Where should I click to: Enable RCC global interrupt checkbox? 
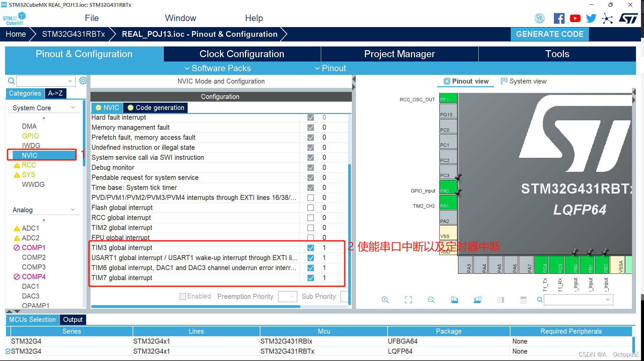(310, 218)
